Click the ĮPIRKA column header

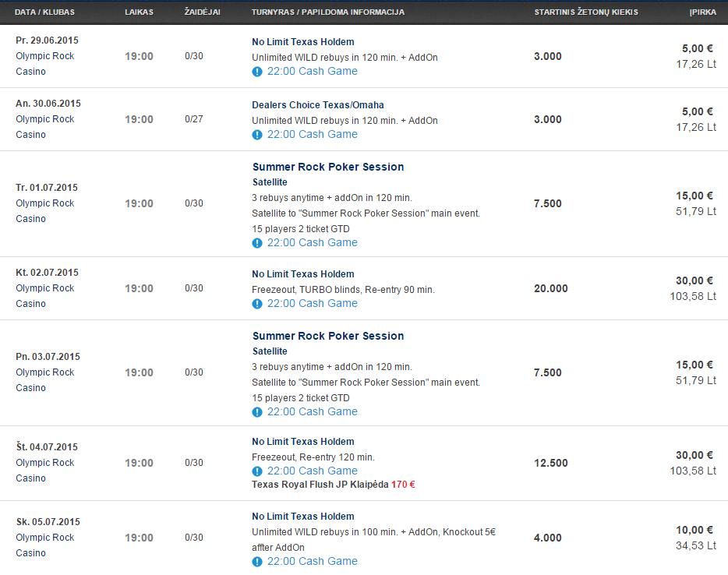click(x=703, y=12)
